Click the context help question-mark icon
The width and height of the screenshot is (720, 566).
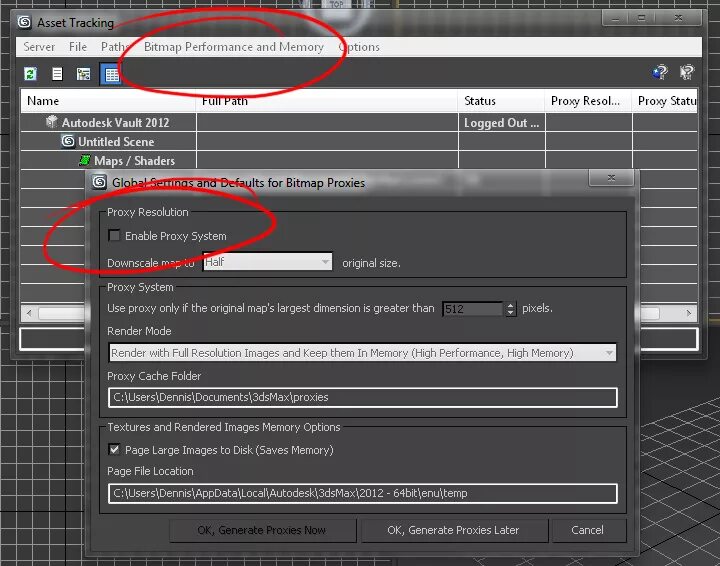click(x=687, y=72)
